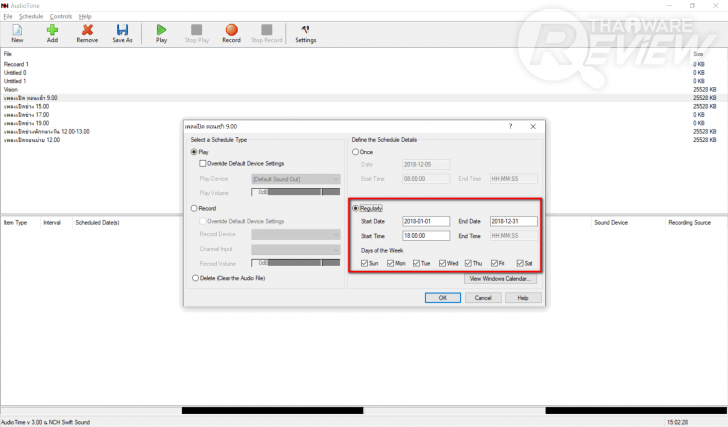Open the Controls menu
Viewport: 728px width, 427px height.
click(x=61, y=16)
